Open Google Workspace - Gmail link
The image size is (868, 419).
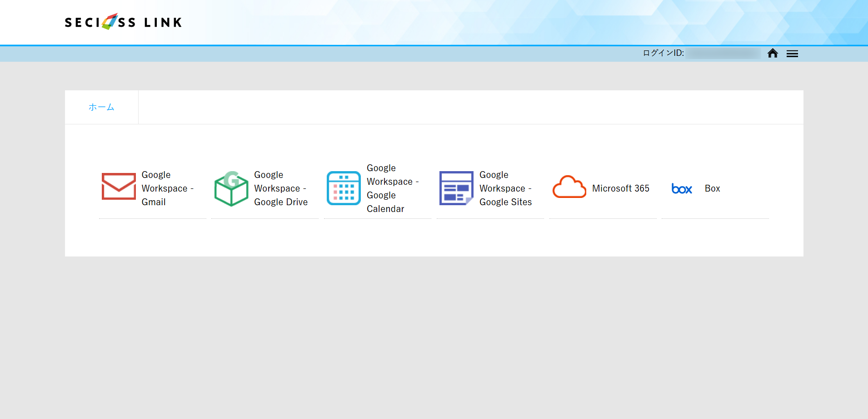click(x=168, y=188)
